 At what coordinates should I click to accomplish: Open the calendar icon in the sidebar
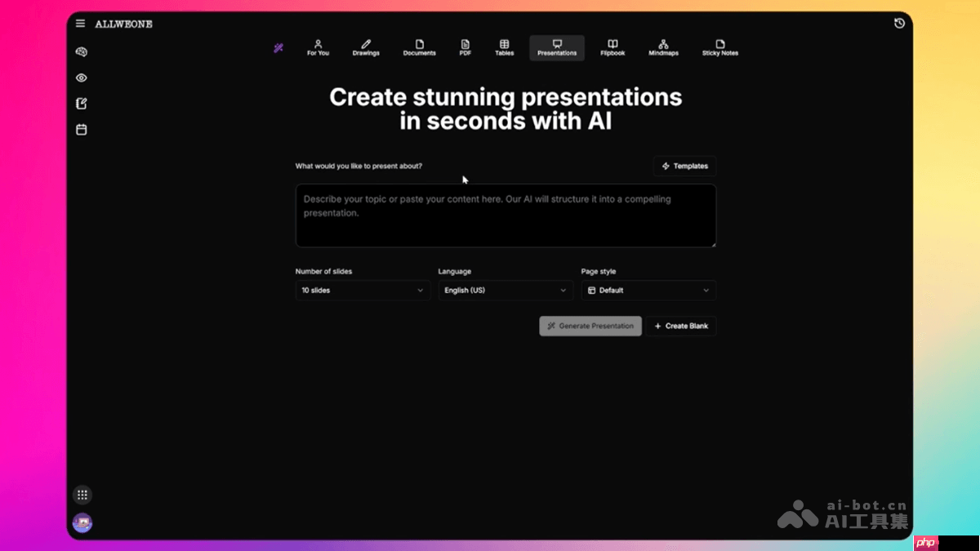pos(81,129)
